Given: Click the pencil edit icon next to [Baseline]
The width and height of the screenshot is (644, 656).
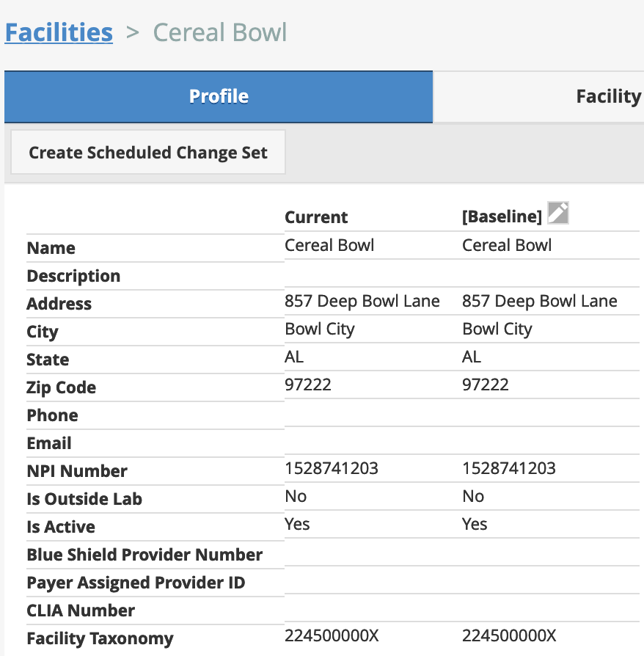Looking at the screenshot, I should point(557,213).
